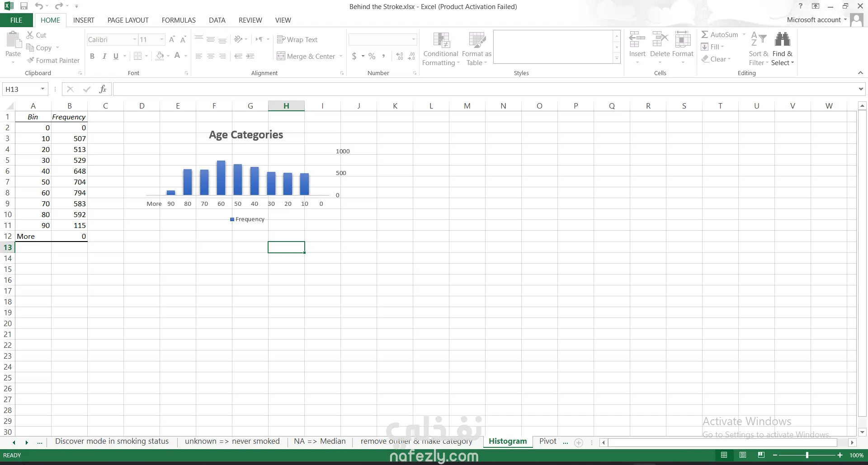The image size is (868, 465).
Task: Click the Redo arrow icon
Action: [59, 6]
